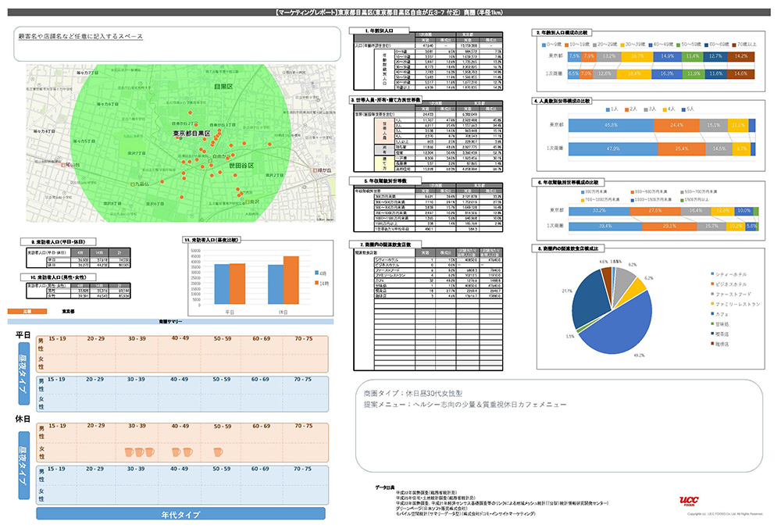The image size is (781, 532).
Task: Click the left cup in the 40-49 group
Action: click(176, 452)
